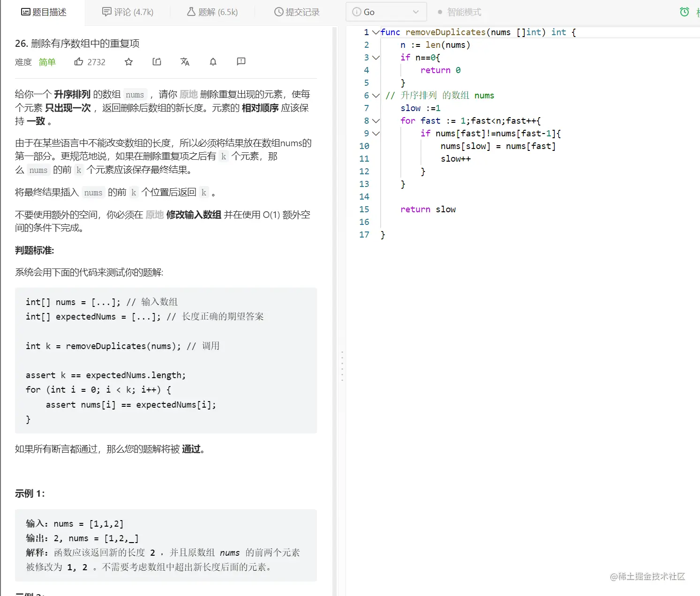
Task: Click the description panel scrollbar
Action: [335, 311]
